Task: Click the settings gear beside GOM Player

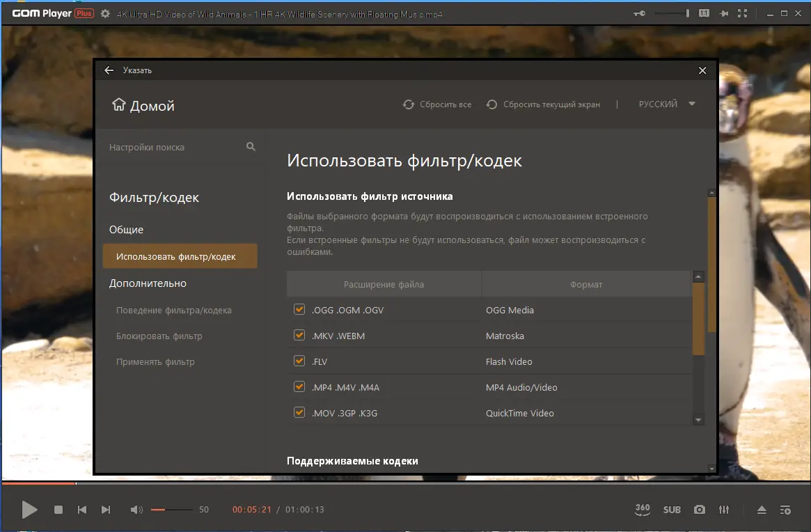Action: 106,14
